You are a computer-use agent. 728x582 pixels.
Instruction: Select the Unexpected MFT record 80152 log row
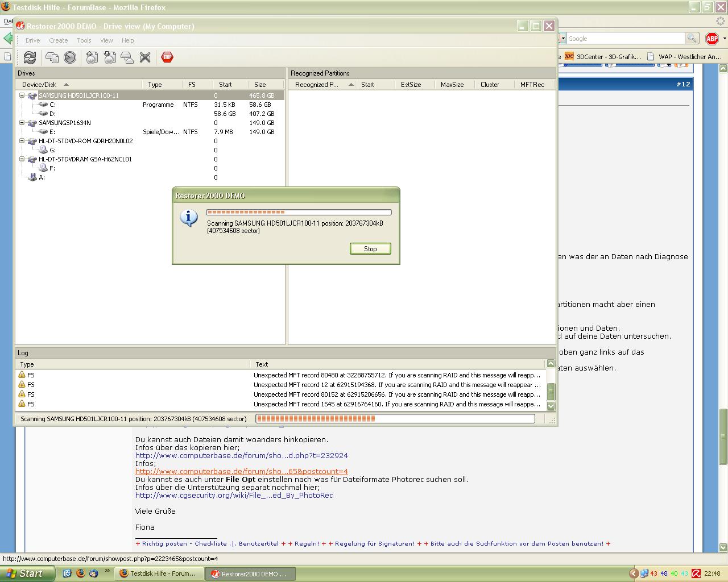[x=281, y=394]
